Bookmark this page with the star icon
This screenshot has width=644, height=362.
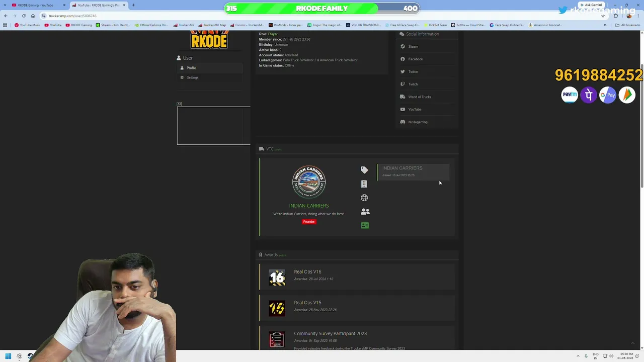click(603, 16)
